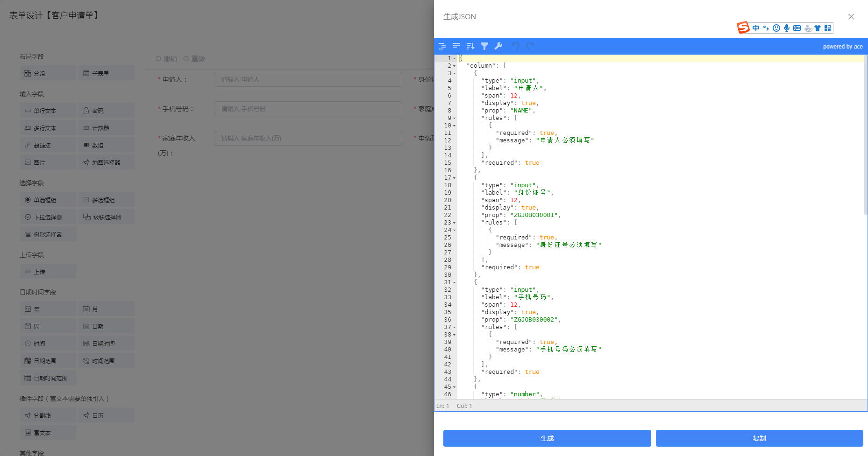Choose the 多行文本 input field
This screenshot has width=868, height=456.
pos(48,128)
